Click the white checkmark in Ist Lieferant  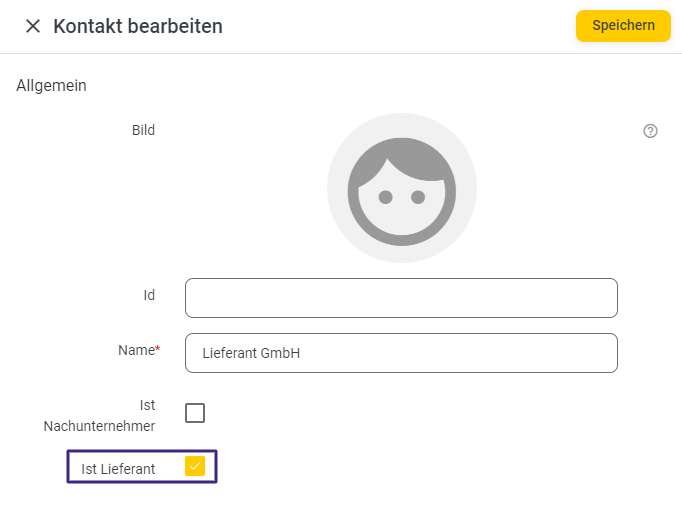click(x=195, y=467)
